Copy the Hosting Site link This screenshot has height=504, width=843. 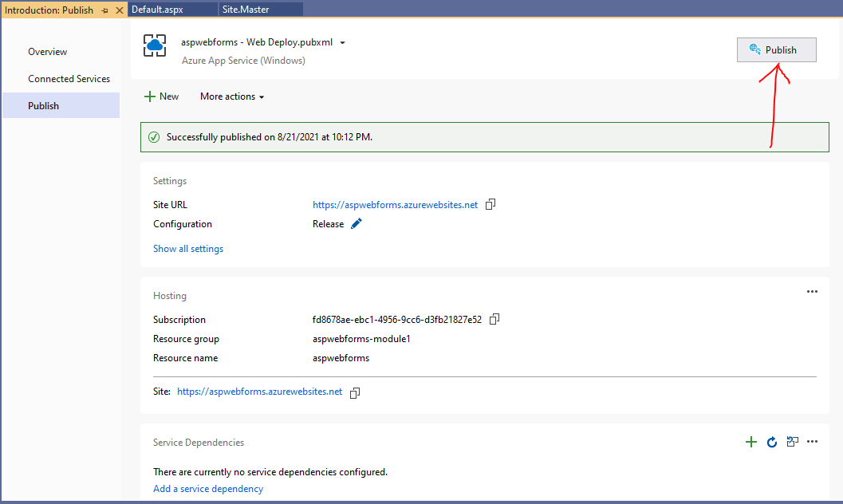[x=355, y=393]
